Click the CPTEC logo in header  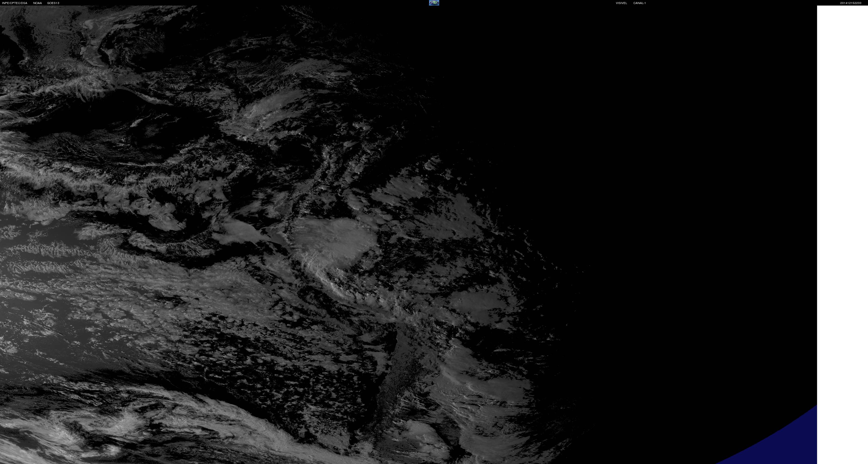click(x=434, y=3)
